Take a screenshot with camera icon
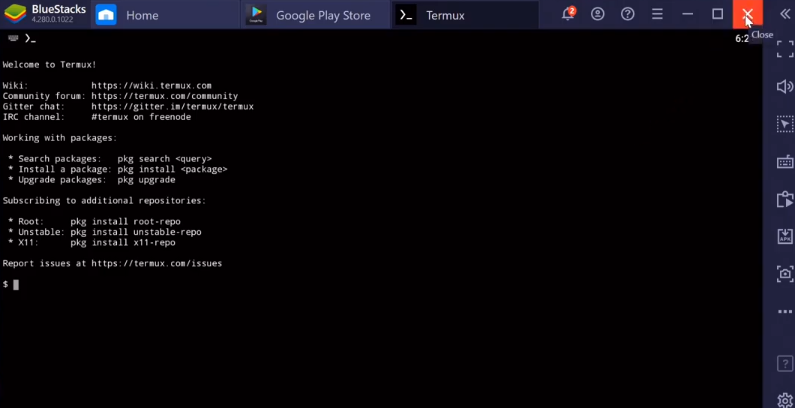Image resolution: width=795 pixels, height=408 pixels. coord(785,274)
